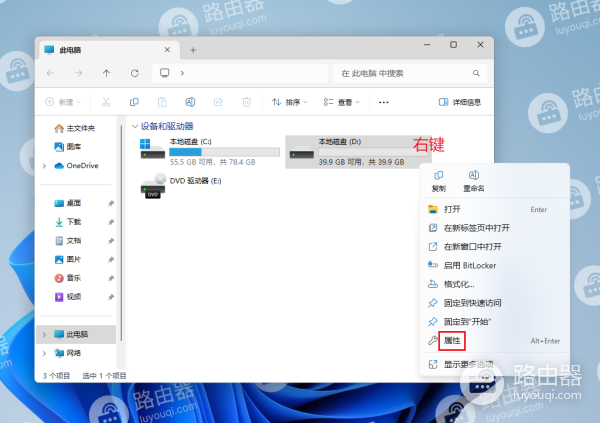Click the Rename icon in the toolbar
Screen dimensions: 600x423
click(x=190, y=102)
